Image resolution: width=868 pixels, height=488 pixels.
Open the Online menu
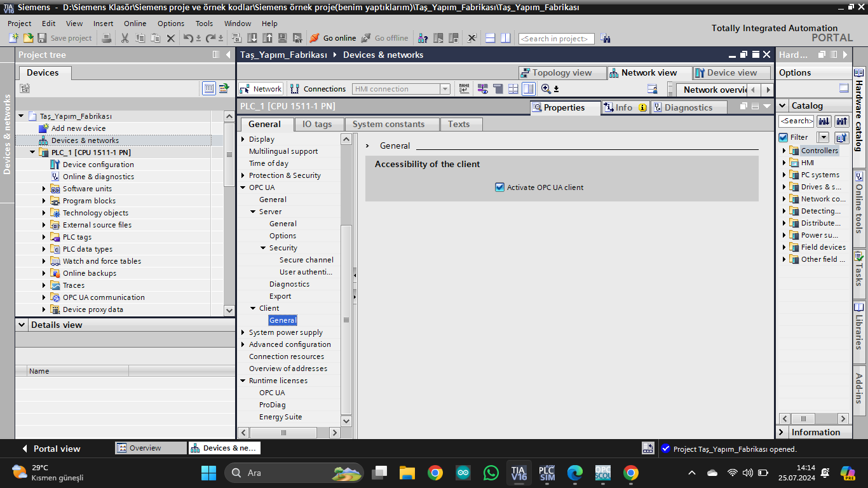pyautogui.click(x=135, y=24)
